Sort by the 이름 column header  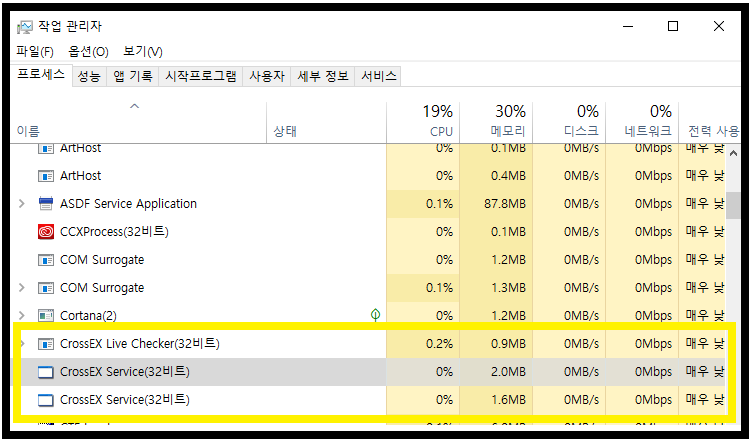pos(139,122)
